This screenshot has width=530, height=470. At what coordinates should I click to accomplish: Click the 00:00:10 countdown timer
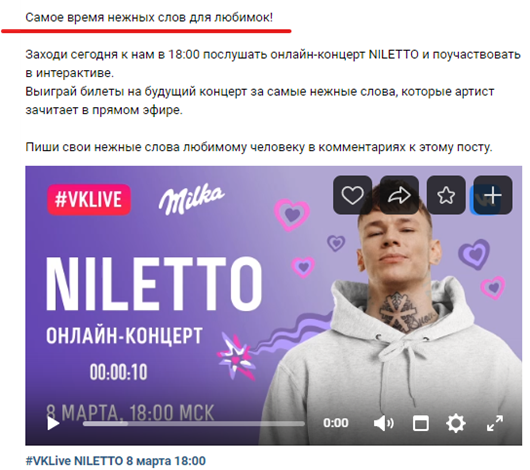[x=119, y=372]
